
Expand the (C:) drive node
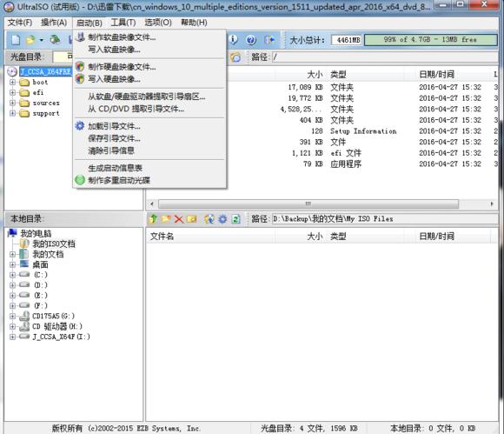[x=12, y=275]
